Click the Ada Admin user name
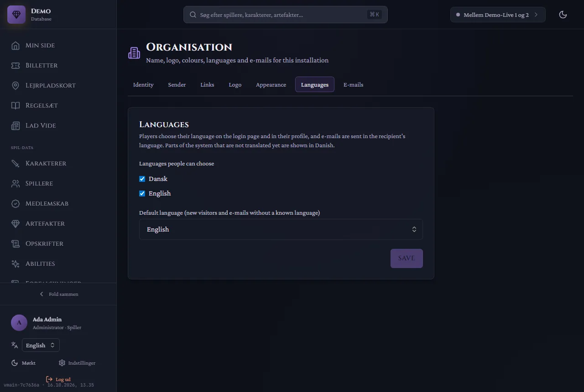This screenshot has width=584, height=392. point(47,319)
